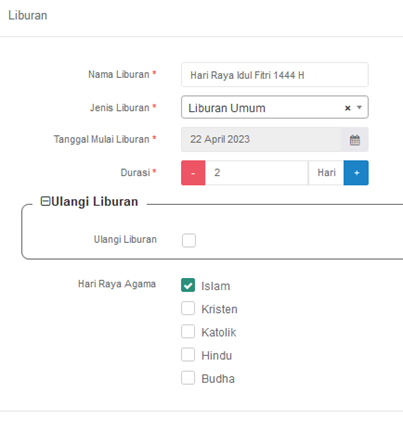Collapse the Ulangi Liburan section icon
The image size is (403, 443).
pos(45,201)
